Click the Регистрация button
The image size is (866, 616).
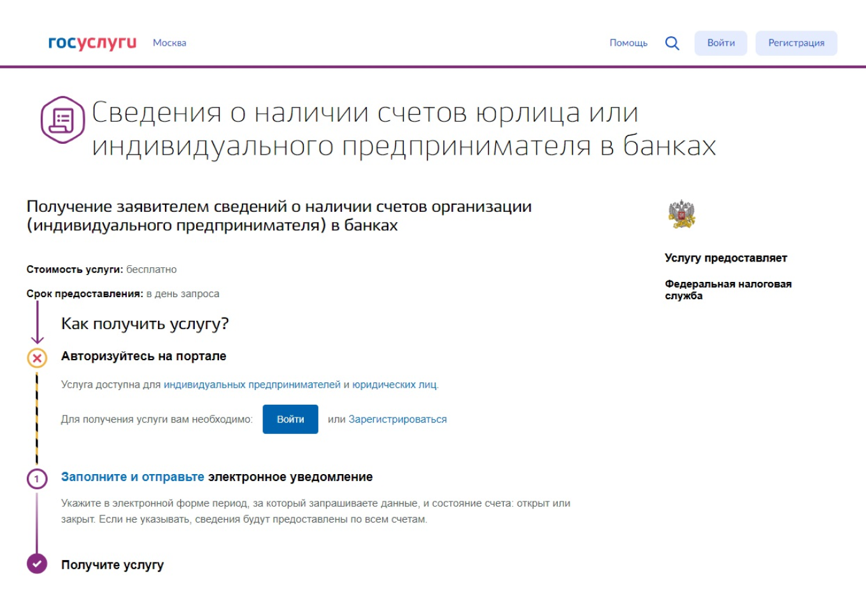(x=796, y=43)
